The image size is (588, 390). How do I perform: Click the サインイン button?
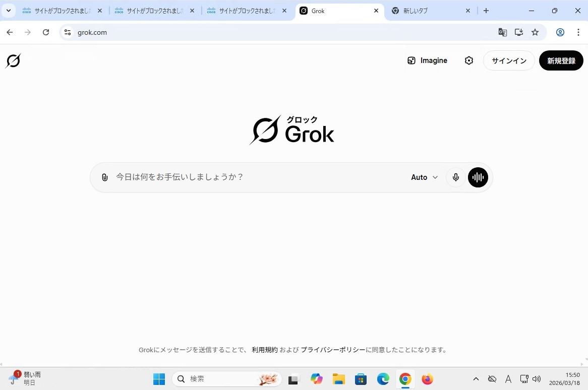coord(509,60)
